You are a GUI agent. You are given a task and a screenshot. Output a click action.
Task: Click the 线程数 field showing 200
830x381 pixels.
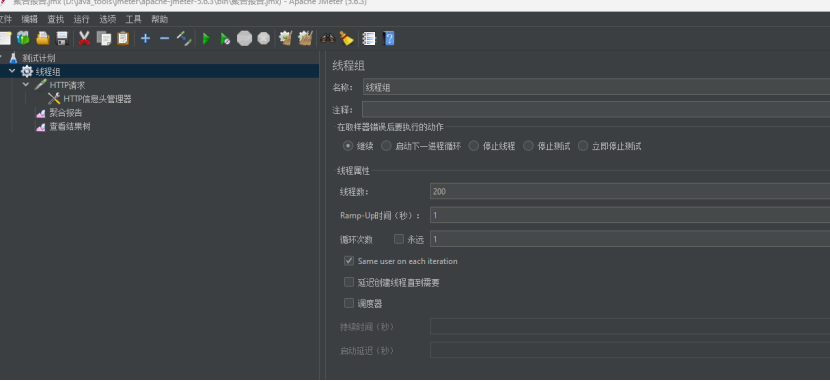630,191
